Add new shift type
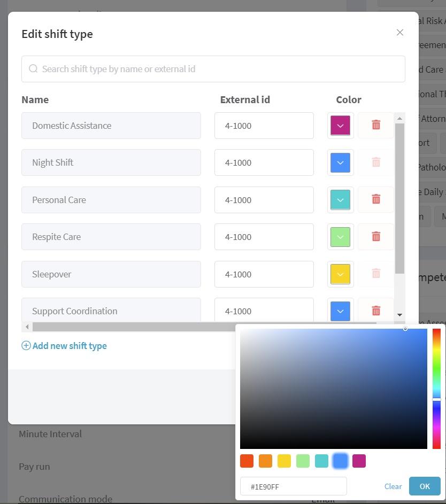446x504 pixels. [x=64, y=346]
